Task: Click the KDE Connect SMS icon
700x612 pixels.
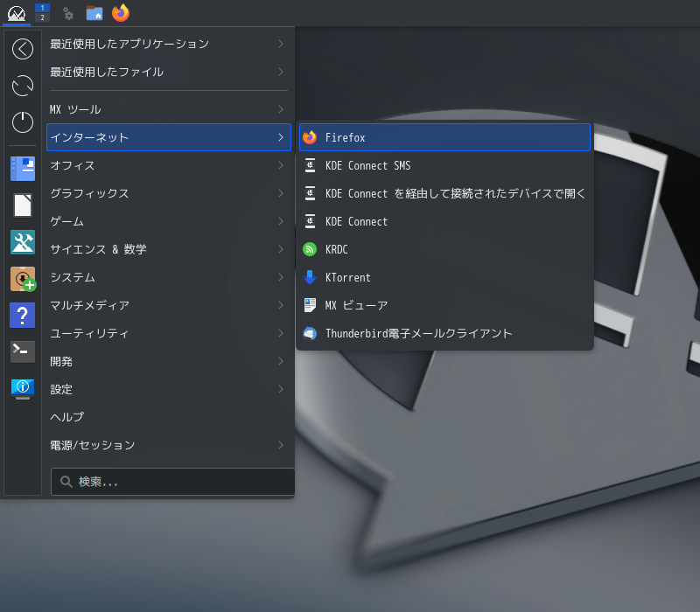Action: click(x=310, y=165)
